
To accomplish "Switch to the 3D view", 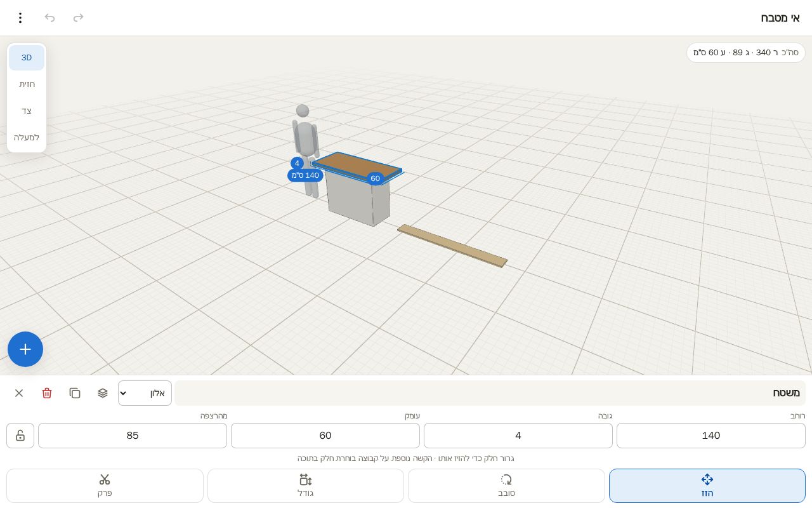I will coord(27,58).
